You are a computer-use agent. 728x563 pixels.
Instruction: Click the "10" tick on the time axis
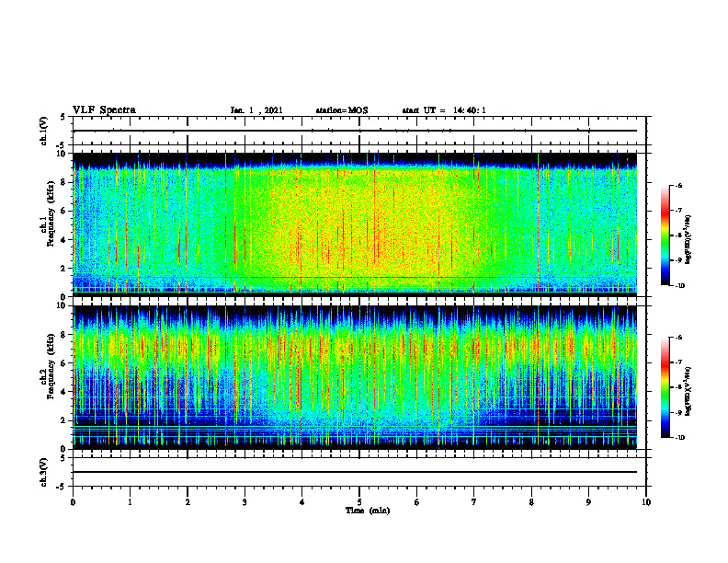(646, 502)
